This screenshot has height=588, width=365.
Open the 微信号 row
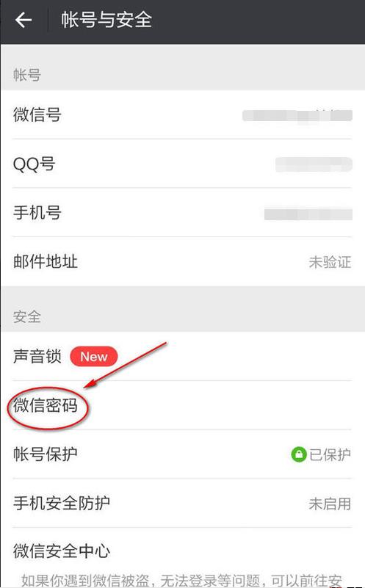pos(183,115)
